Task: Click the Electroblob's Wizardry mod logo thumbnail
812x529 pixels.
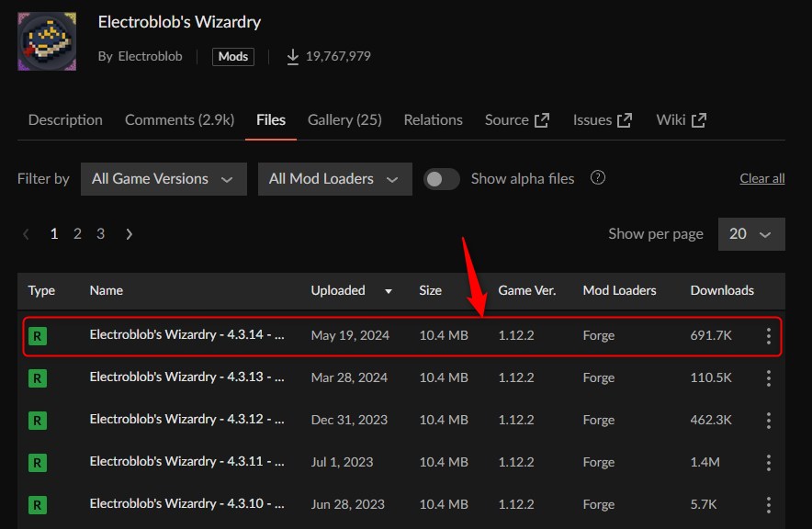Action: (x=47, y=41)
